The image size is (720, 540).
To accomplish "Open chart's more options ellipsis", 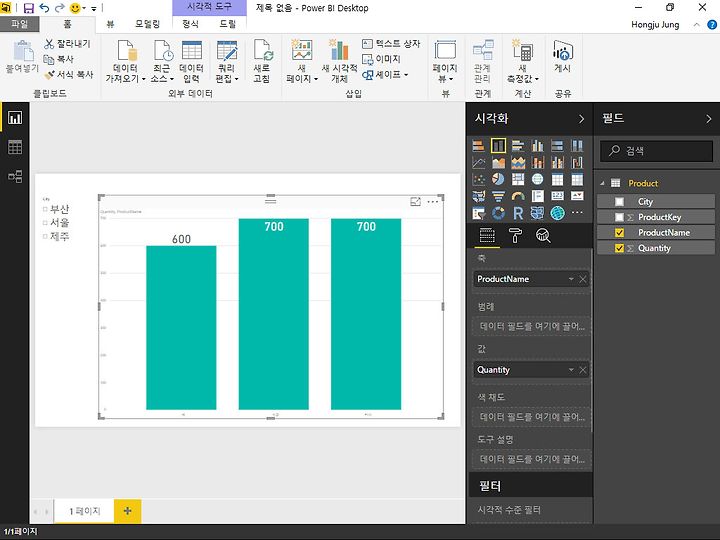I will (x=433, y=202).
